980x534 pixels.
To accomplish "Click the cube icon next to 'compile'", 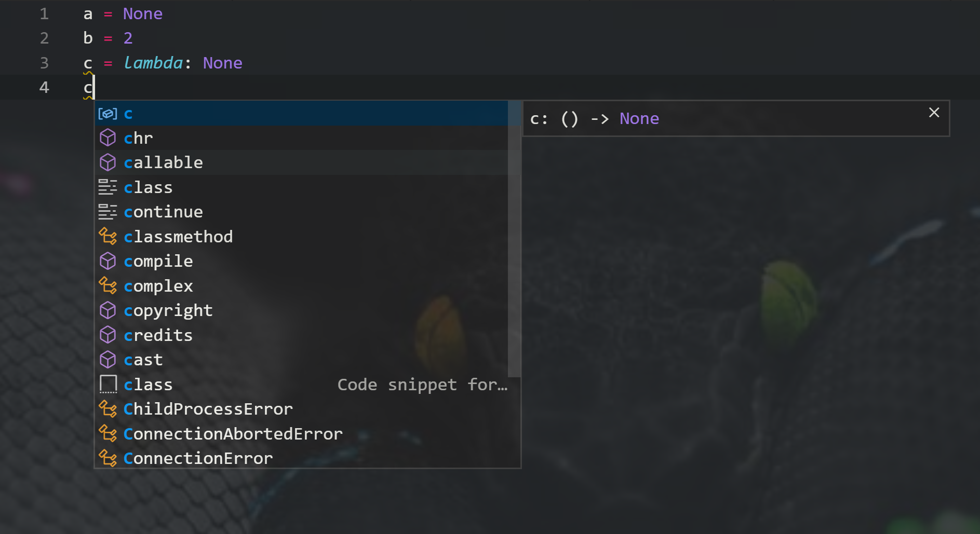I will click(x=108, y=261).
